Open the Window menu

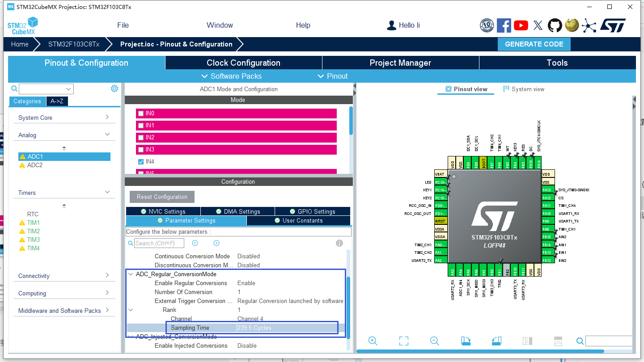point(220,25)
